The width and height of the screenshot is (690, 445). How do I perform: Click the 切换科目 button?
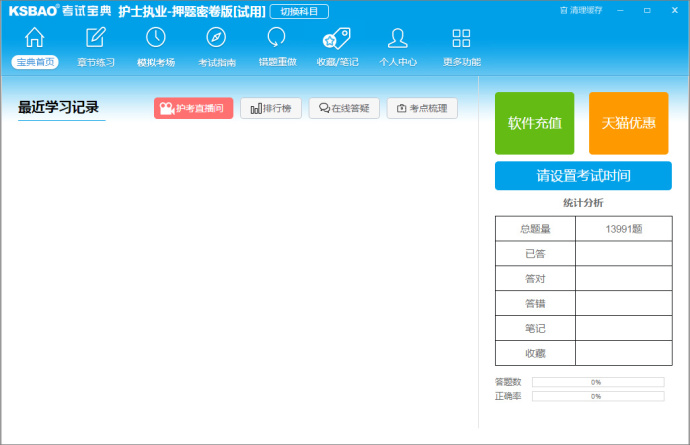pyautogui.click(x=299, y=11)
